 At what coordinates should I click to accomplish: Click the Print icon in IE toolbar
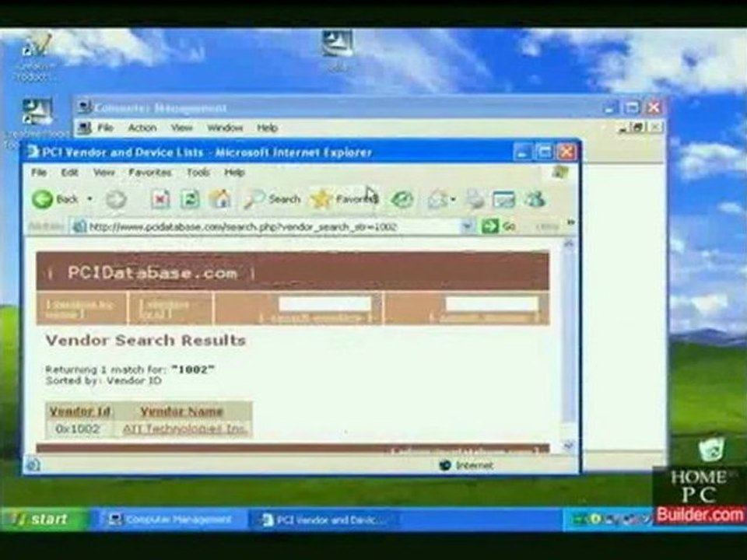point(475,199)
